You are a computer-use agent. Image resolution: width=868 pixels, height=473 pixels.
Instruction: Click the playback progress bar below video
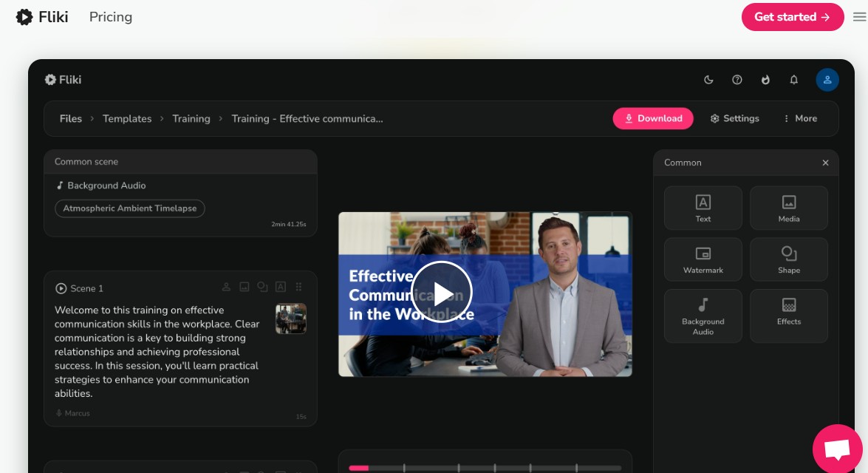(485, 468)
